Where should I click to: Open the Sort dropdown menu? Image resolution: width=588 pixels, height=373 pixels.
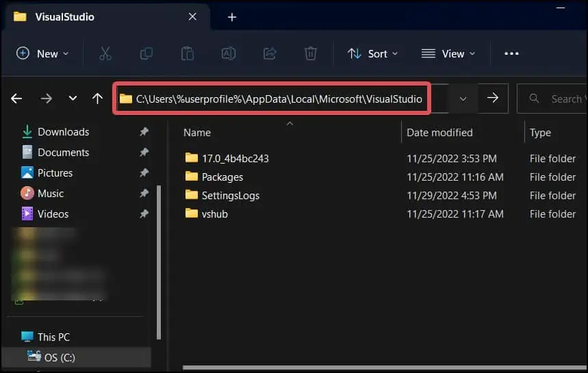coord(372,53)
